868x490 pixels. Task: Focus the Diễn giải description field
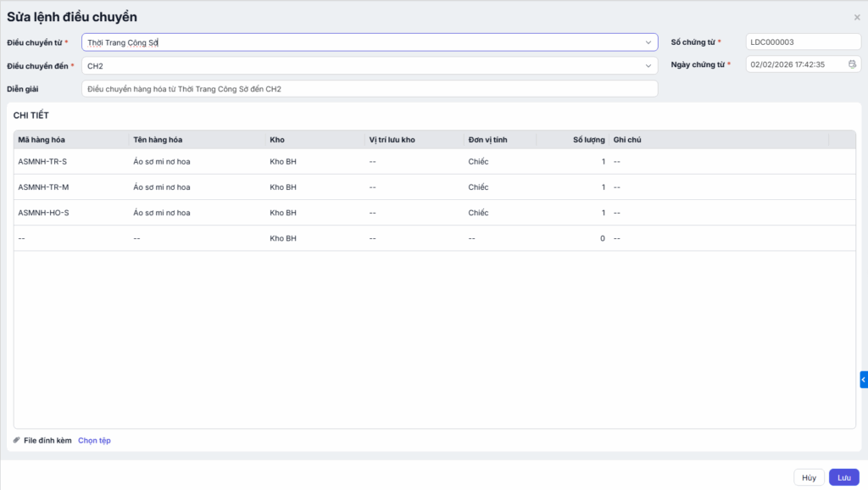tap(369, 89)
